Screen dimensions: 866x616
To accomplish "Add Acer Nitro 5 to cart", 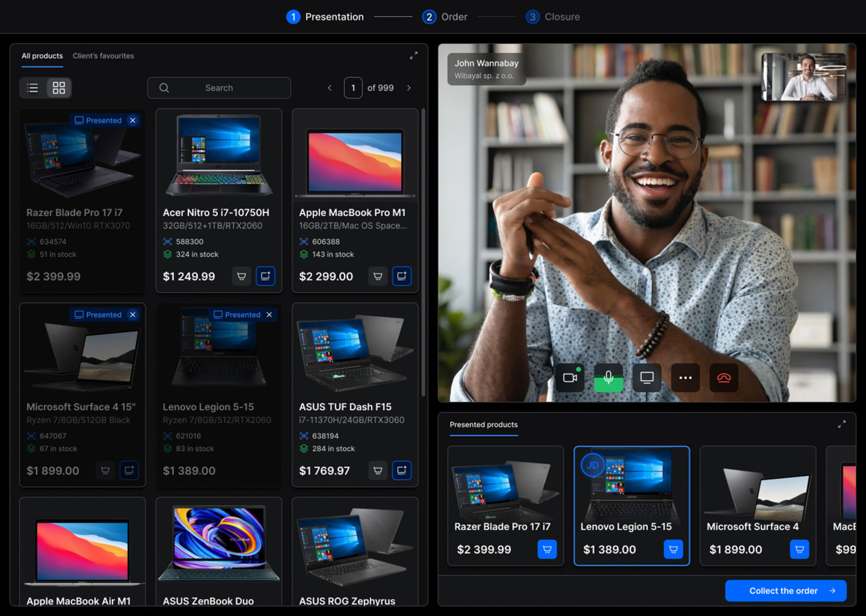I will [x=241, y=276].
